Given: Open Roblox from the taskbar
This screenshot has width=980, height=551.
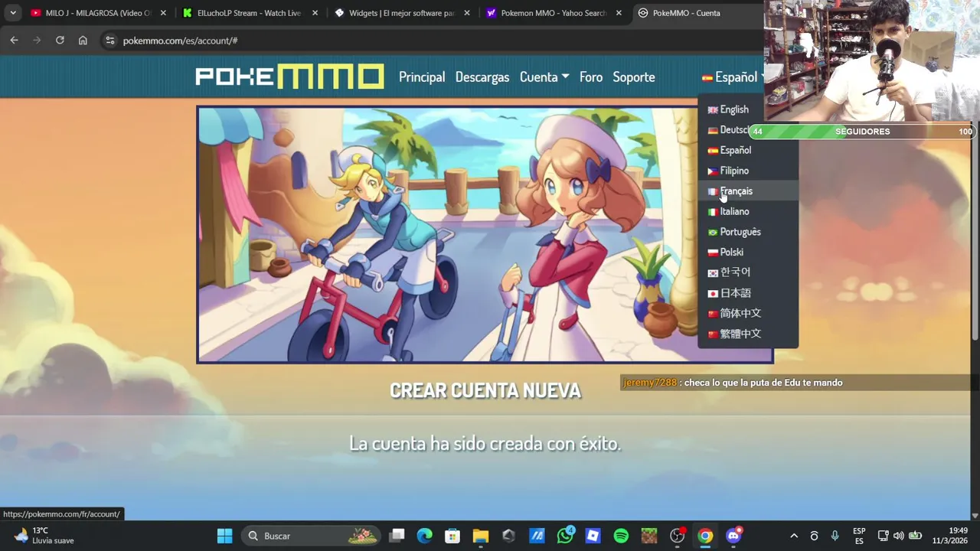Looking at the screenshot, I should pyautogui.click(x=593, y=536).
